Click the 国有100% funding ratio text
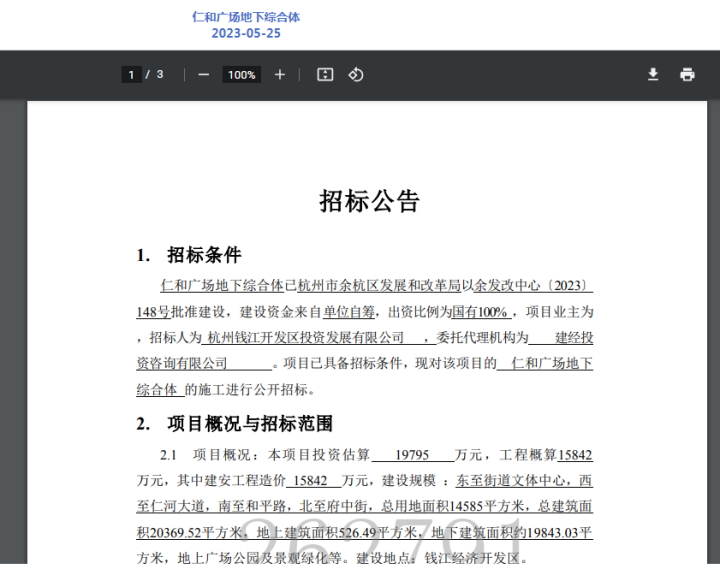Screen dimensions: 720x569 click(479, 312)
